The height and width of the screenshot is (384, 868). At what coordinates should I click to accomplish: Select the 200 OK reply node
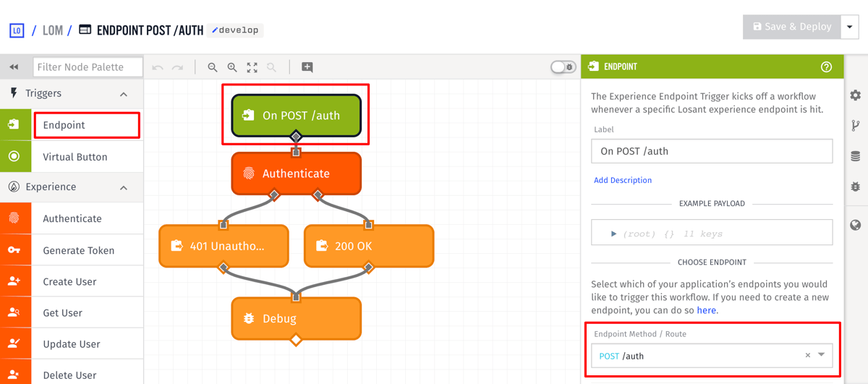click(369, 246)
